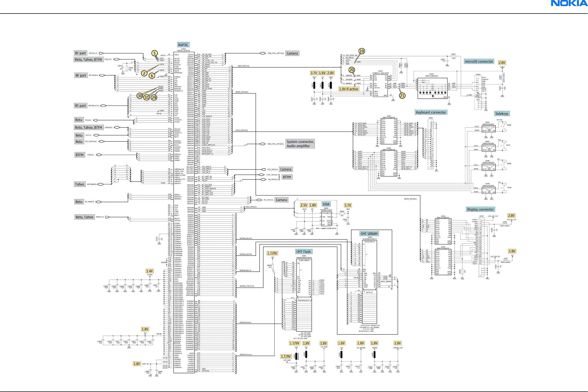This screenshot has height=392, width=588.
Task: Click the 1.8V if active note
Action: click(349, 89)
